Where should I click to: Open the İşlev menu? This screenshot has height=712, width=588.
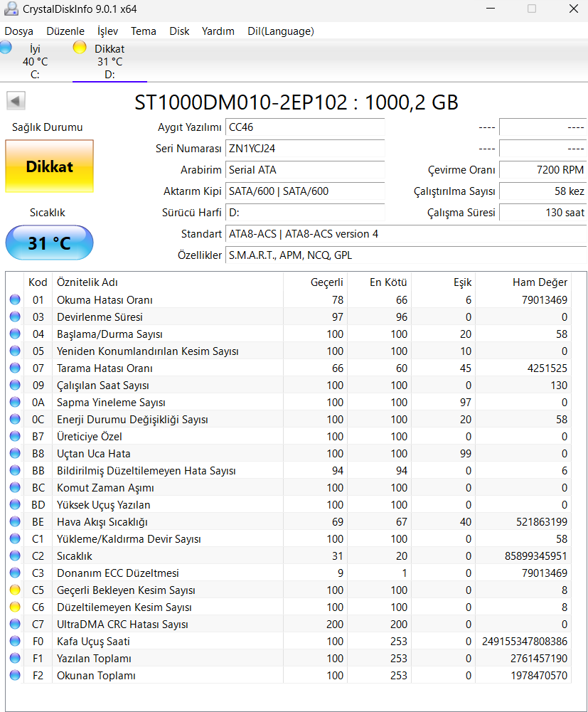107,31
